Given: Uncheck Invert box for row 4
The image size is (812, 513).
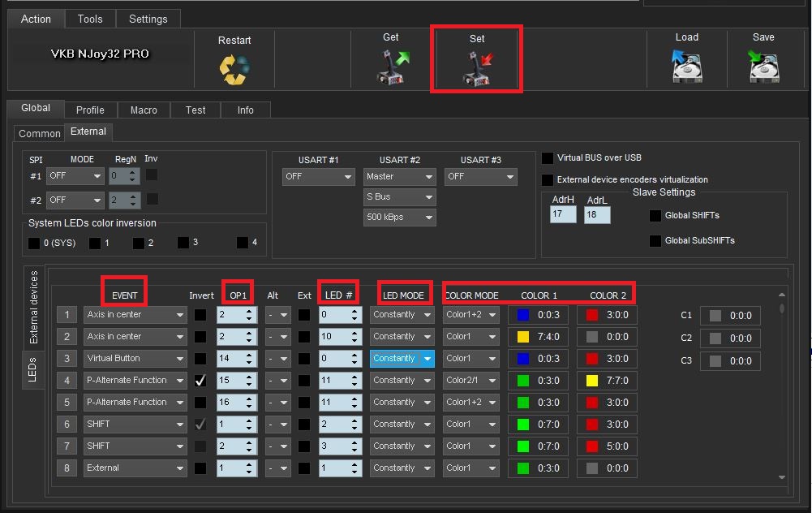Looking at the screenshot, I should [200, 380].
